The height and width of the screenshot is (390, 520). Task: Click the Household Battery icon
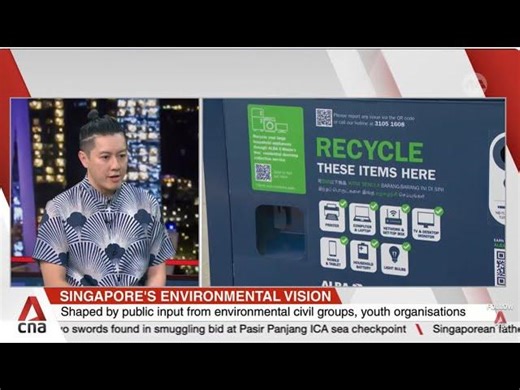(363, 256)
